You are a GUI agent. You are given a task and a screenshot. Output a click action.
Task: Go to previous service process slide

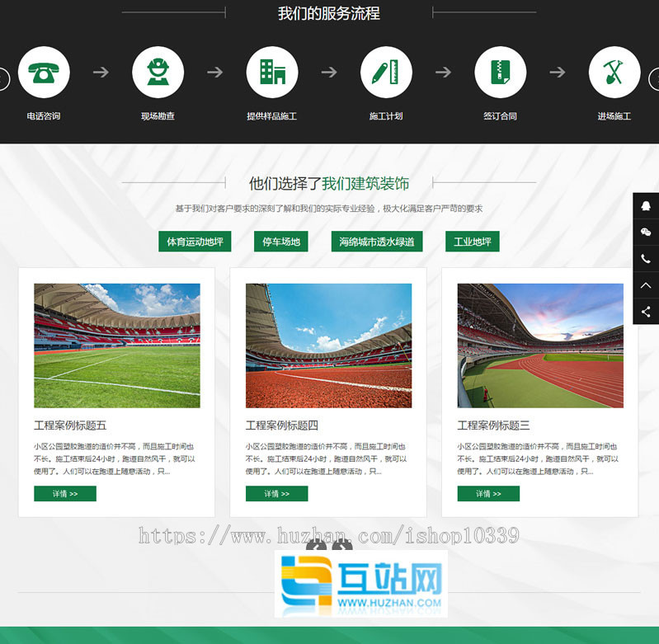(3, 79)
